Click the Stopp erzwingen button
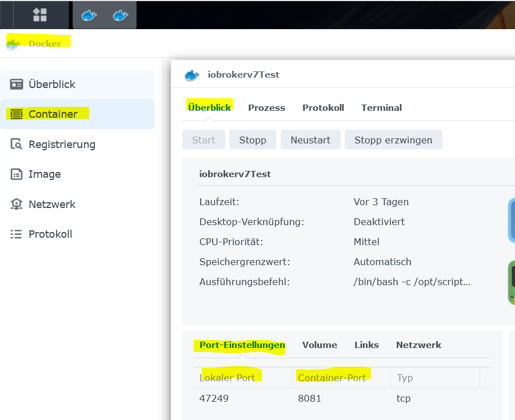 pyautogui.click(x=393, y=140)
